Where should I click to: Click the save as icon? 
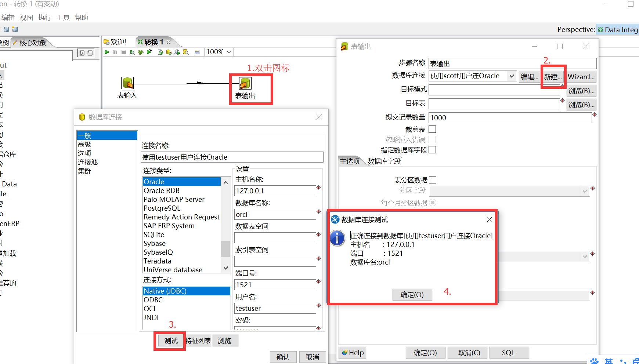[x=15, y=29]
